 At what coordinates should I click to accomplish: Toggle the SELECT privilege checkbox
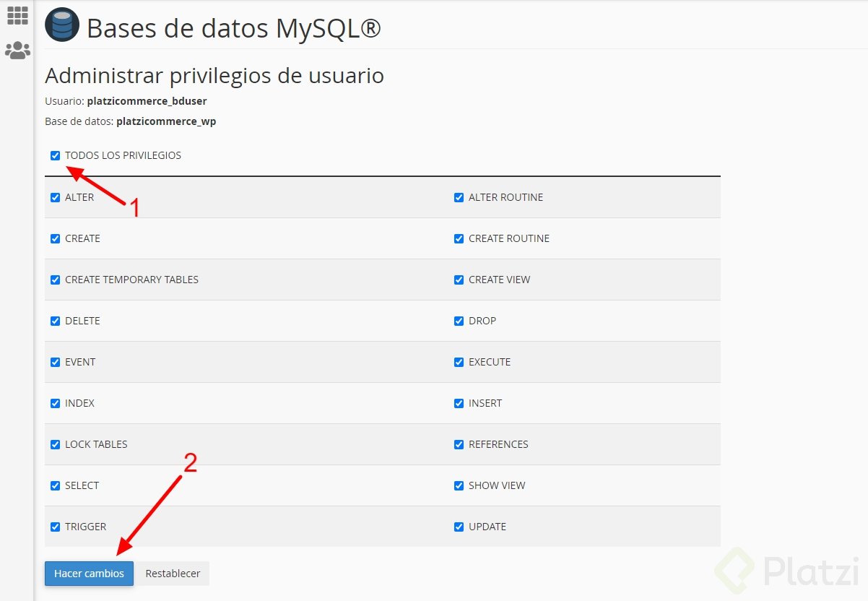coord(56,485)
